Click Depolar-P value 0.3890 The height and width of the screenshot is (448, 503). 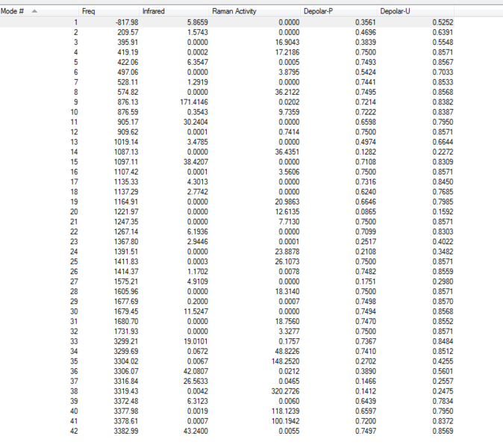366,371
